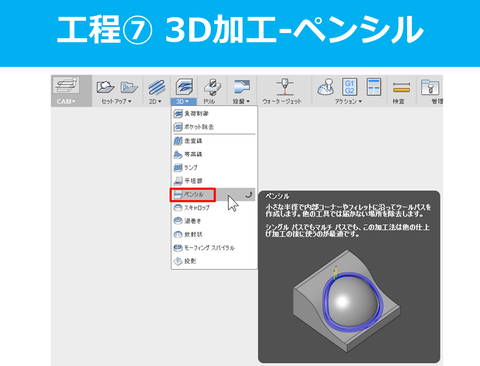Click the 2D milling toolbar icon

pos(156,87)
